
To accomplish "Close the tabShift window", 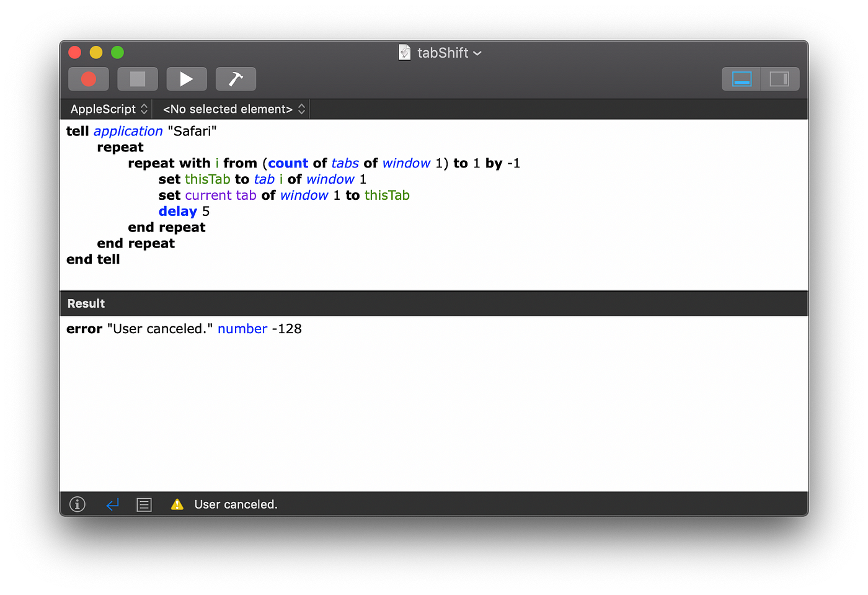I will [x=75, y=52].
